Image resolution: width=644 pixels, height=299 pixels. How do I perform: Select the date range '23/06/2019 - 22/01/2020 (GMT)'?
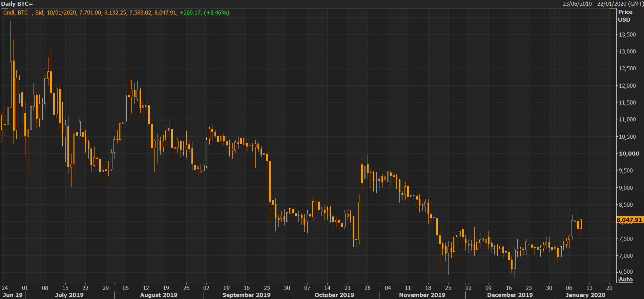pos(603,4)
